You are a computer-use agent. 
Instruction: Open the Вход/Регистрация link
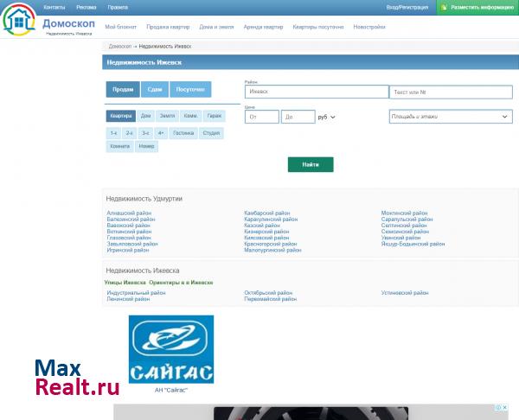pyautogui.click(x=407, y=7)
